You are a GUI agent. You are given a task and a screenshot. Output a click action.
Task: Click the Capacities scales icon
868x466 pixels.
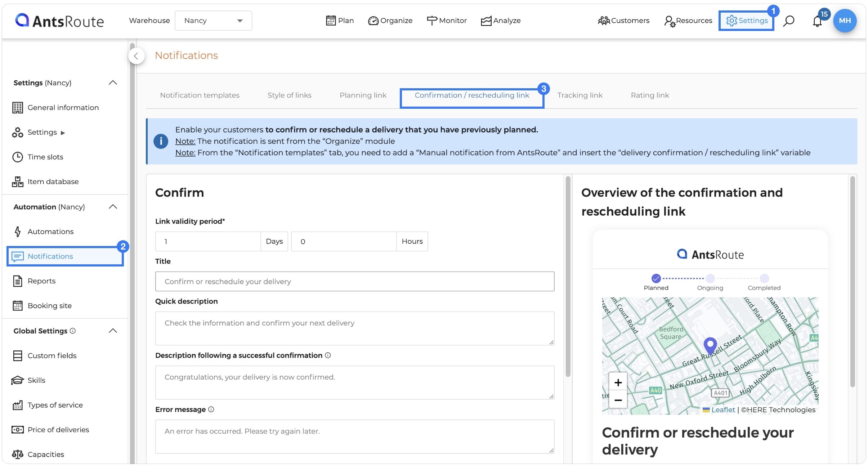[17, 454]
